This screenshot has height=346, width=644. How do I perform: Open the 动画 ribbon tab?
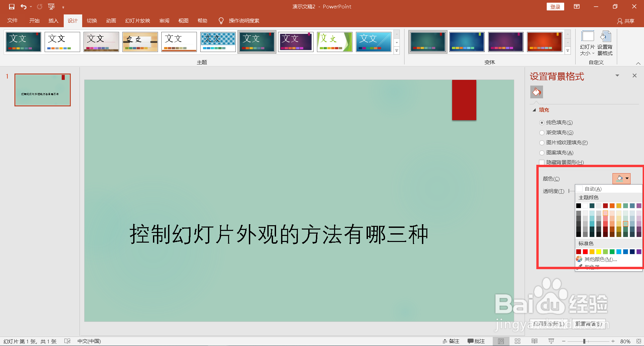[x=111, y=20]
